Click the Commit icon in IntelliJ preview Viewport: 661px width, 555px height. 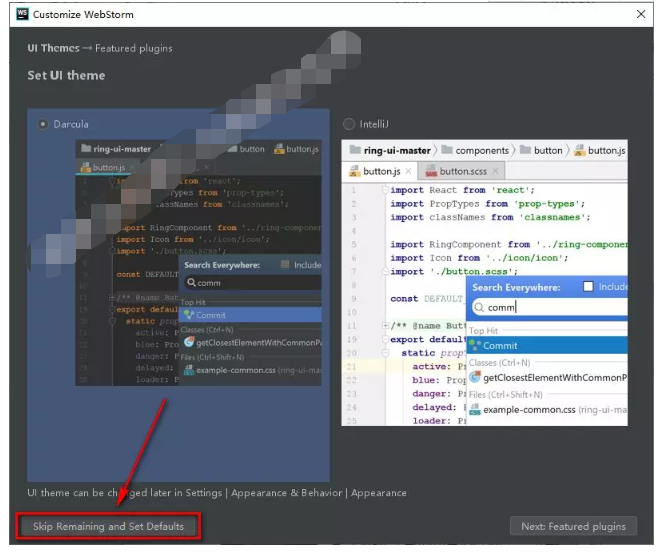[x=475, y=345]
